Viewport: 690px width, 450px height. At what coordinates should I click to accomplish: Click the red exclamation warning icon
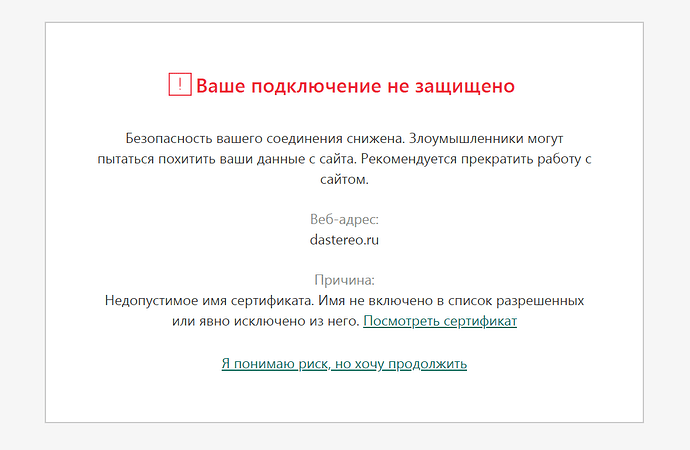(180, 85)
